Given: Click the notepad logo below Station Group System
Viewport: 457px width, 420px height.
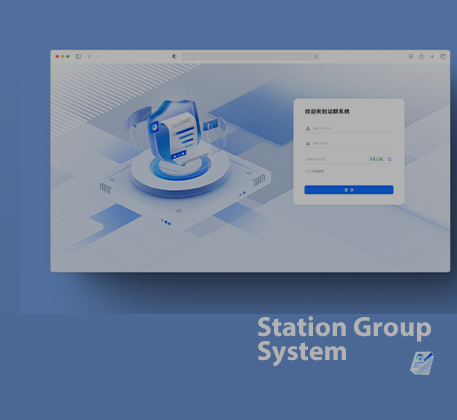Looking at the screenshot, I should click(422, 363).
